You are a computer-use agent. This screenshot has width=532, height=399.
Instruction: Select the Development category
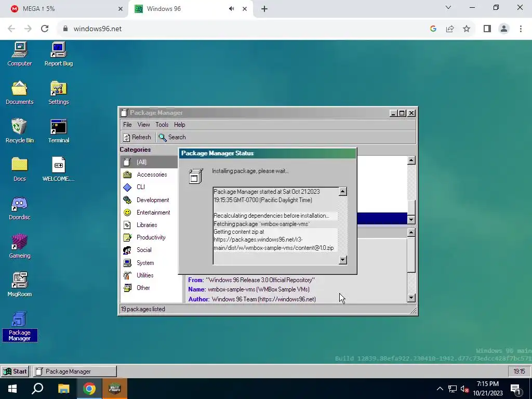point(149,200)
